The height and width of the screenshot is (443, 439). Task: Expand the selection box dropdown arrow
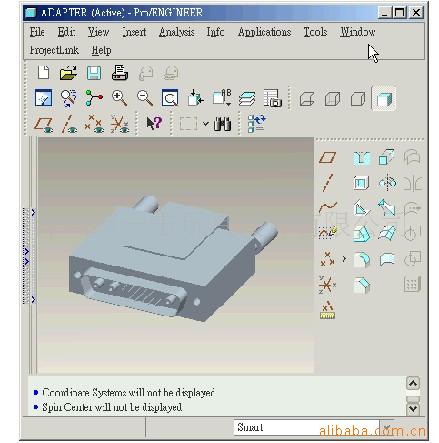click(x=206, y=124)
